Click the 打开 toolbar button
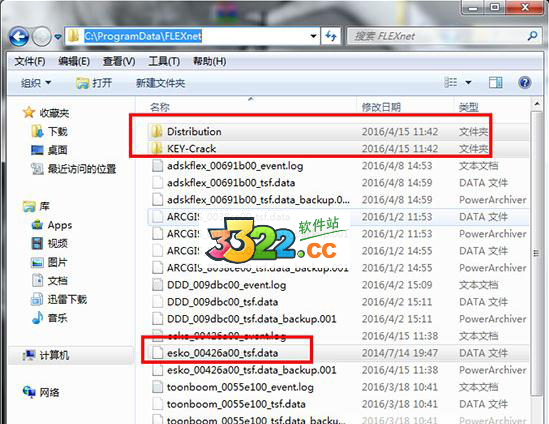 (94, 83)
